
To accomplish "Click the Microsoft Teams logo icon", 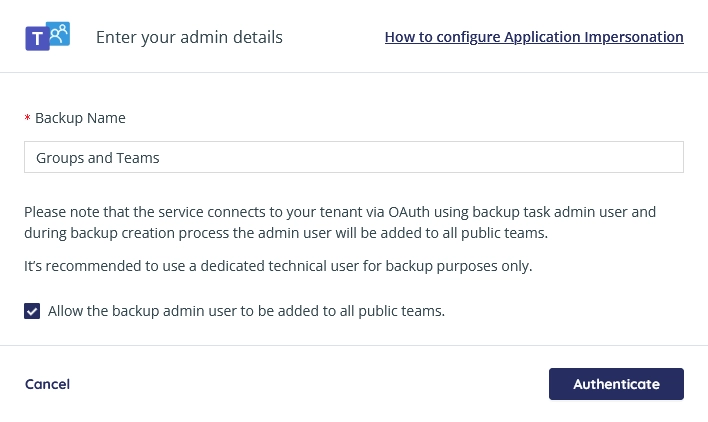I will click(47, 36).
